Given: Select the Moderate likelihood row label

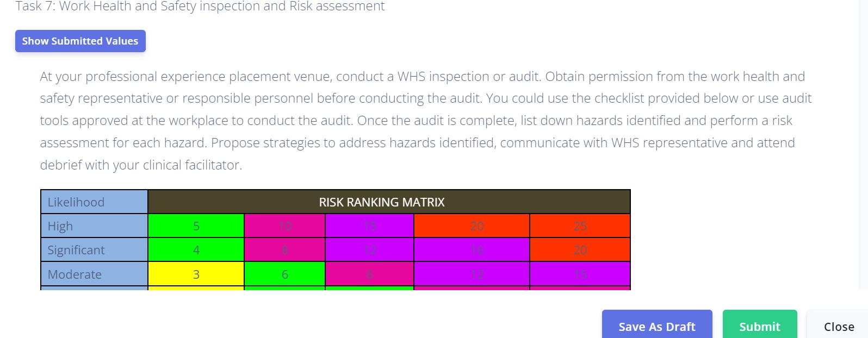Looking at the screenshot, I should (x=73, y=274).
